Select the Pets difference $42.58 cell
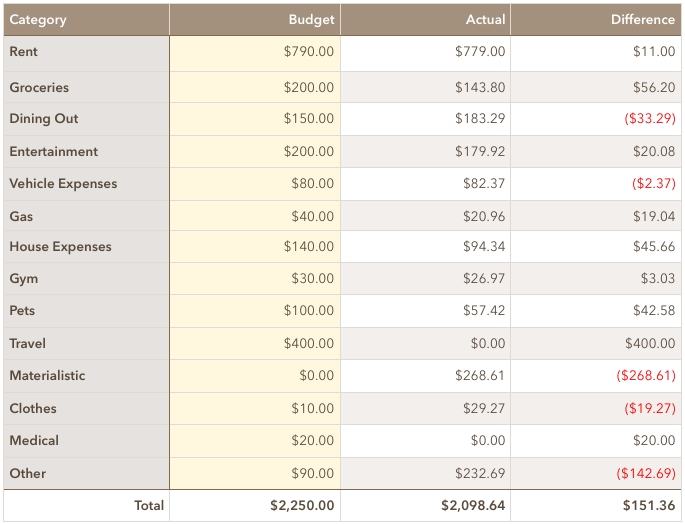This screenshot has width=685, height=524. [595, 311]
